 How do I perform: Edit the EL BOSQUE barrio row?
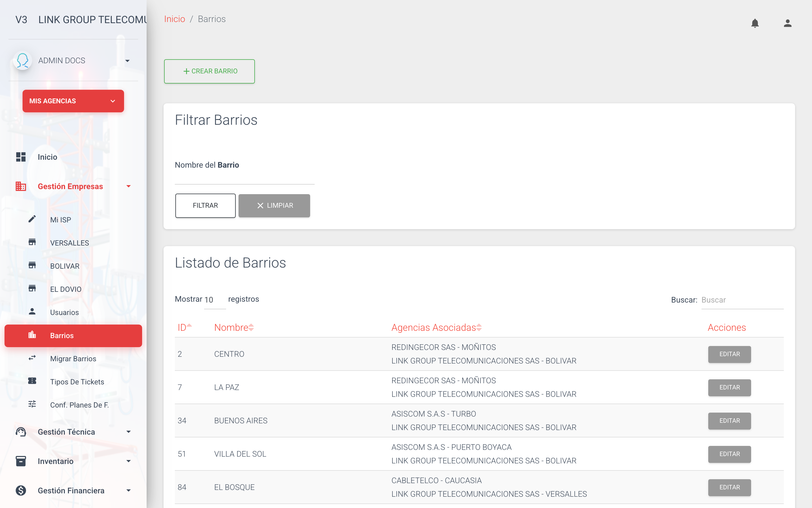[x=729, y=487]
